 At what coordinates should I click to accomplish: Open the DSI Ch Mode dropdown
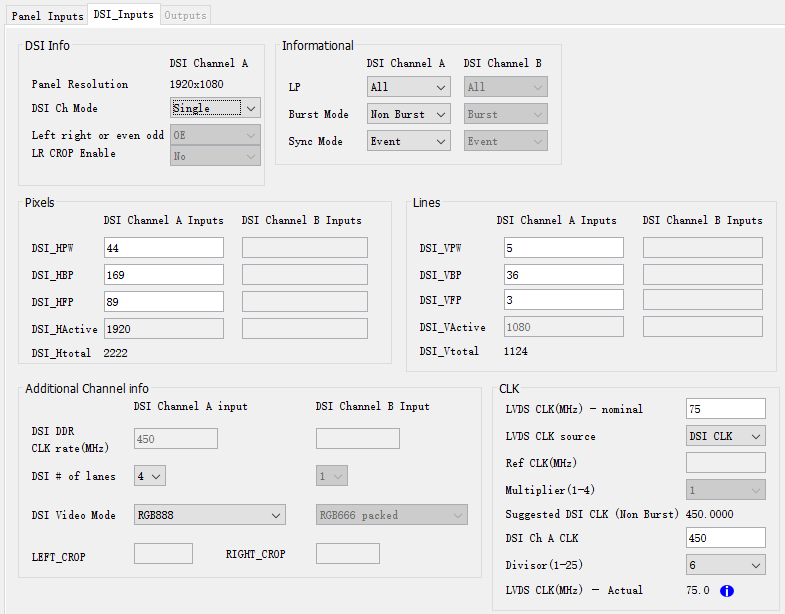215,108
